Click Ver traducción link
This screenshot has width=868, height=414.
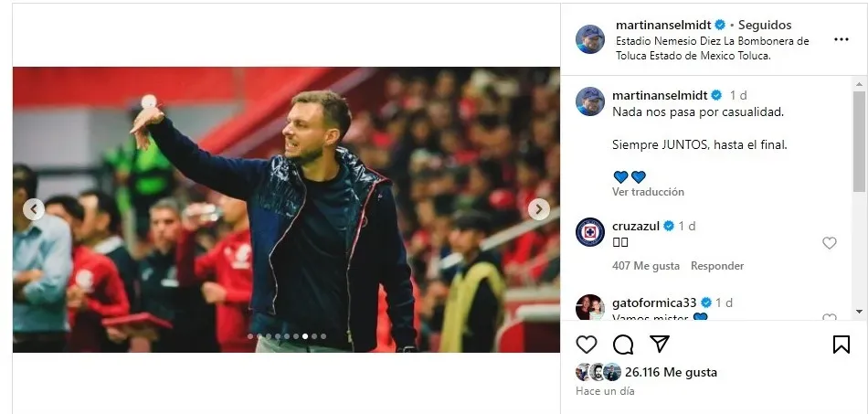pyautogui.click(x=648, y=192)
